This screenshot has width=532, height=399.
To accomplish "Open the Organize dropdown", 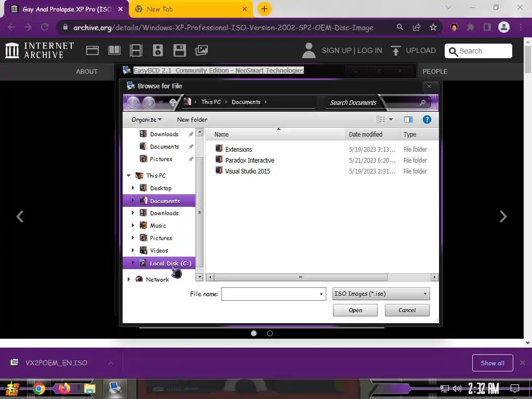I will [146, 119].
